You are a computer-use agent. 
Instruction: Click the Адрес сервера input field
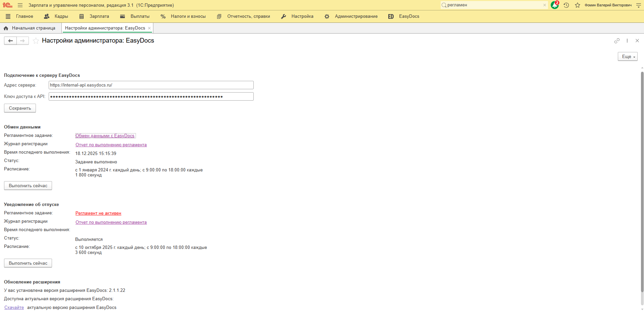(151, 85)
